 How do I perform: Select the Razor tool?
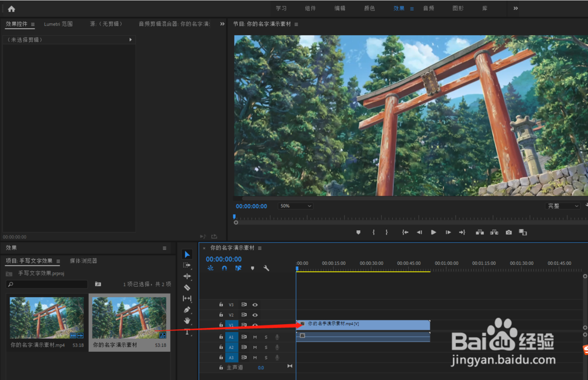(187, 287)
